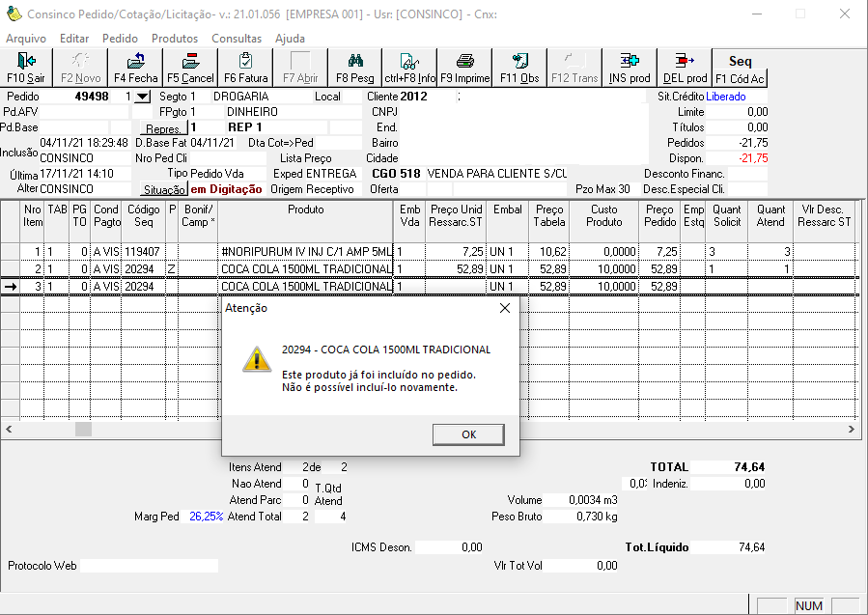Click the F11 Obs notes icon
Screen dimensions: 868x615
coord(519,60)
